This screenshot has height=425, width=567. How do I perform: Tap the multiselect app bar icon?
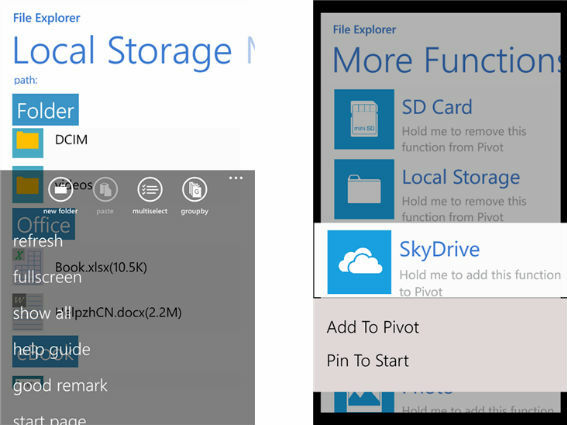tap(150, 189)
